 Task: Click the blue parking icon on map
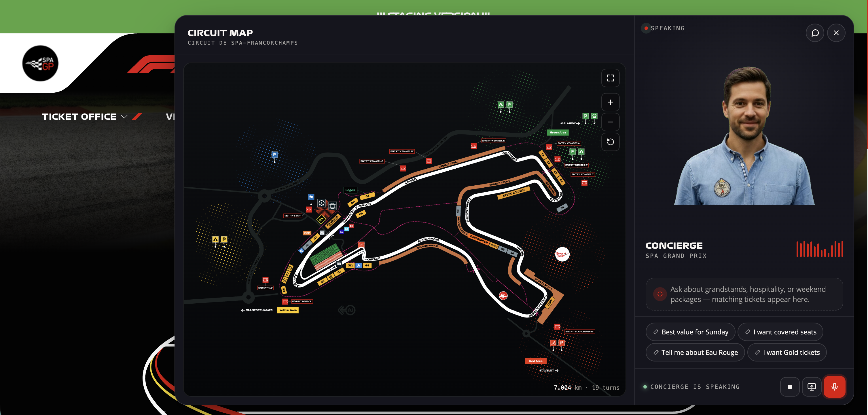coord(275,154)
